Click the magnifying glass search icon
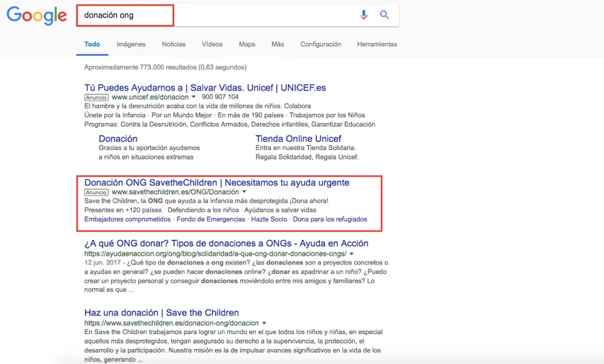The height and width of the screenshot is (364, 604). (x=384, y=14)
